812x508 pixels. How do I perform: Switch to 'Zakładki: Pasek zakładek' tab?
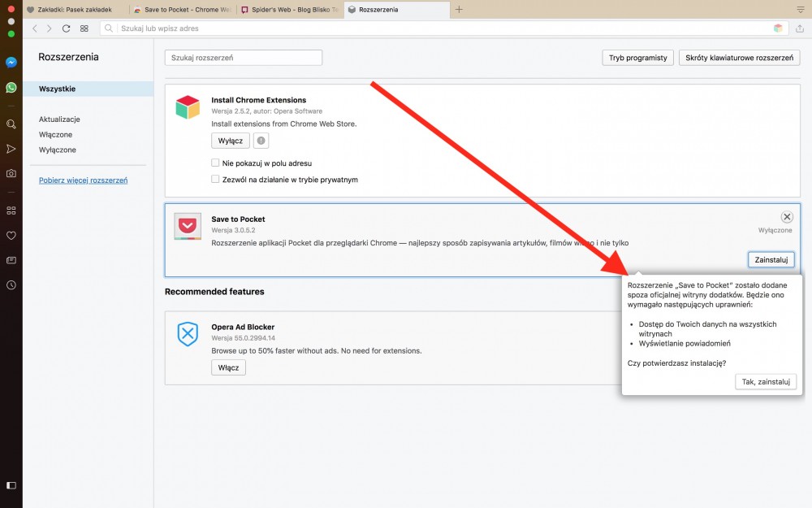coord(76,10)
